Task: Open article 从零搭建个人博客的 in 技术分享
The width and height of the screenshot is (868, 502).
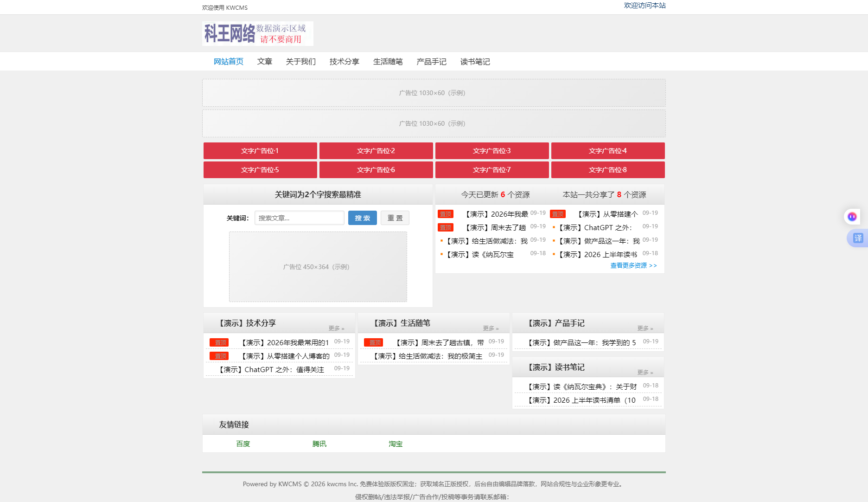Action: 285,356
